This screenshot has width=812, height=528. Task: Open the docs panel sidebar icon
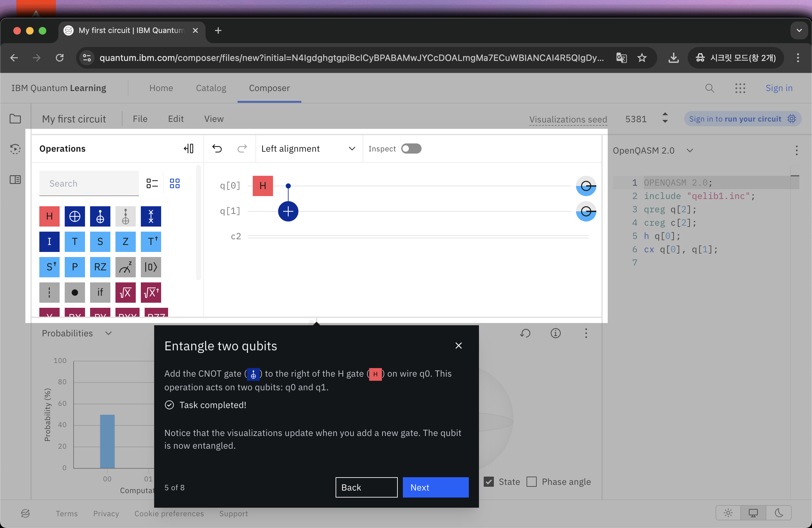click(15, 180)
